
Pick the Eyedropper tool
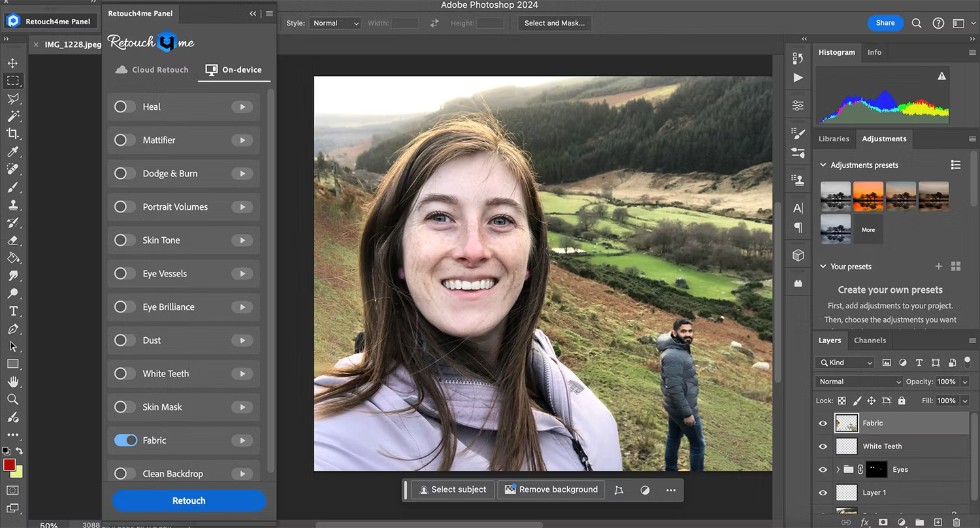click(13, 152)
